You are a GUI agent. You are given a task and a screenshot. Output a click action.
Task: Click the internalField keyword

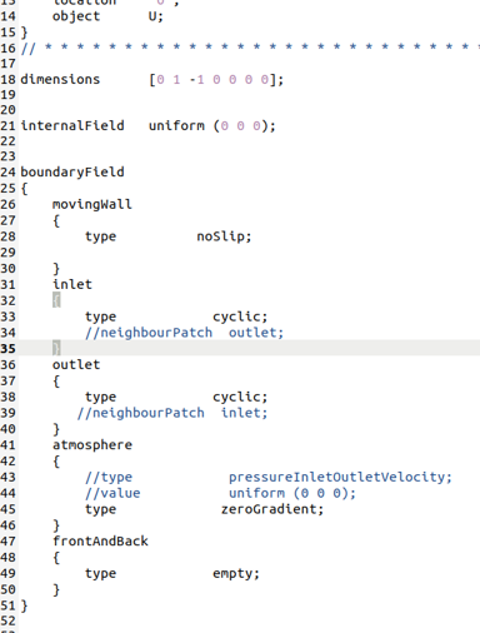[72, 126]
